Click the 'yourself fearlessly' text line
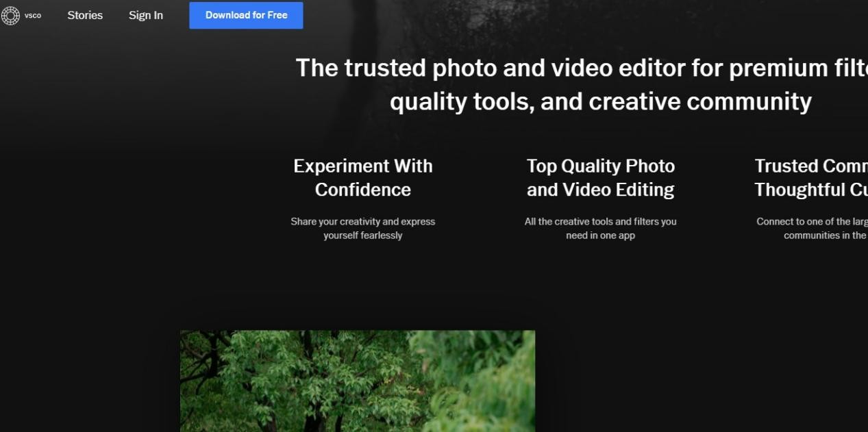The image size is (868, 432). tap(362, 236)
